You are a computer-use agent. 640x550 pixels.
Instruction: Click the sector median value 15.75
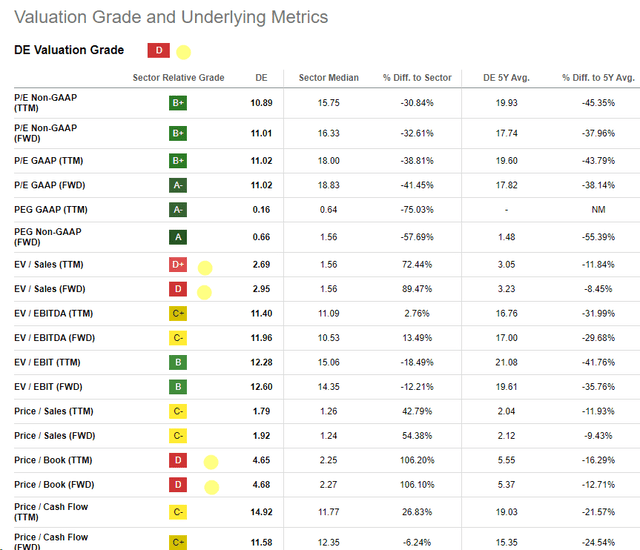329,103
